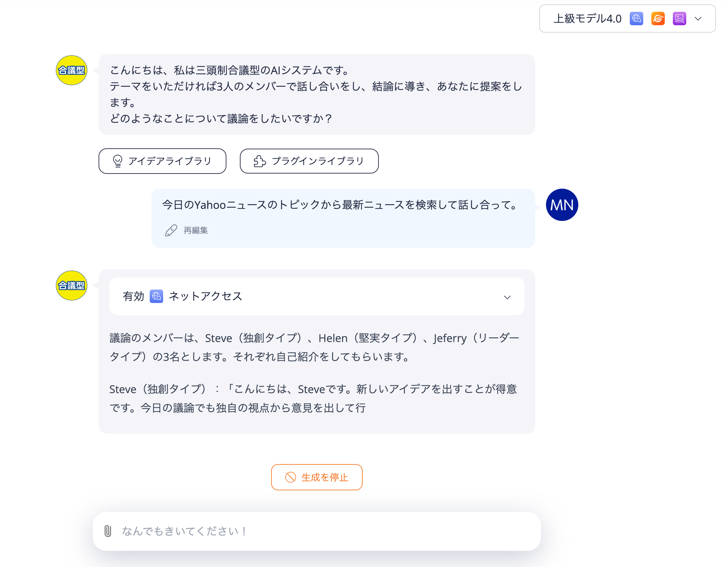Open the 上級モデル4.0 model menu
Viewport: 728px width, 567px height.
[587, 19]
